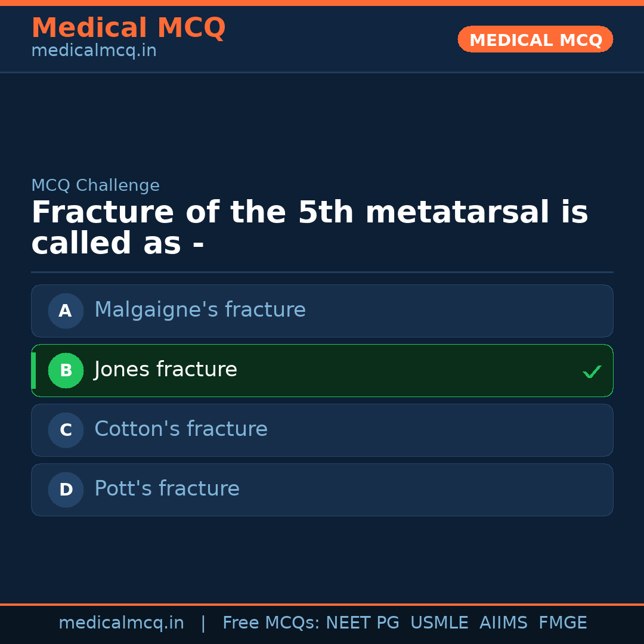The image size is (644, 644).
Task: Select the circular A badge icon
Action: (66, 311)
